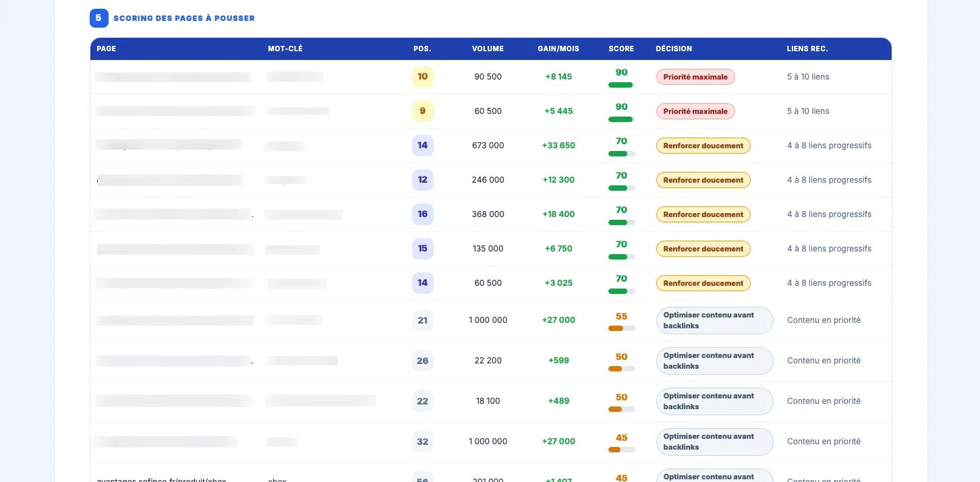980x482 pixels.
Task: Click the orange score 55 progress bar
Action: tap(621, 328)
